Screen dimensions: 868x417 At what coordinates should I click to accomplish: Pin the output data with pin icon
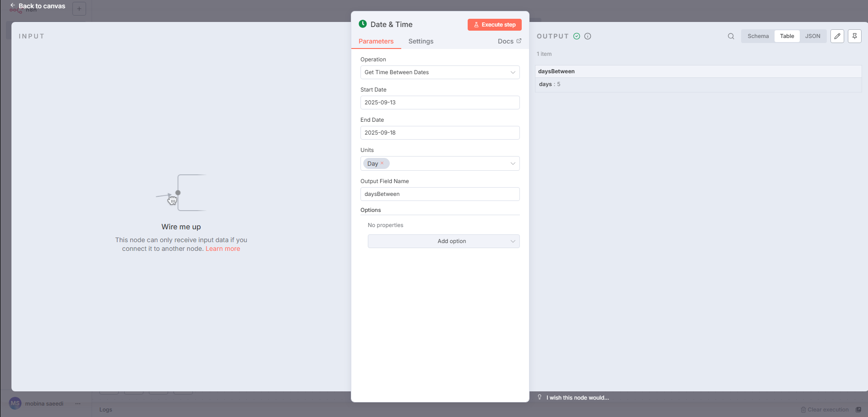click(854, 36)
